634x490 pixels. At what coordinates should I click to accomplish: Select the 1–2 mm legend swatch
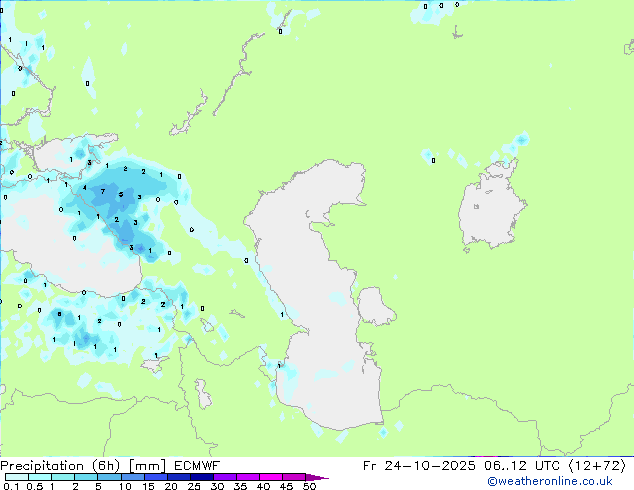(x=63, y=477)
